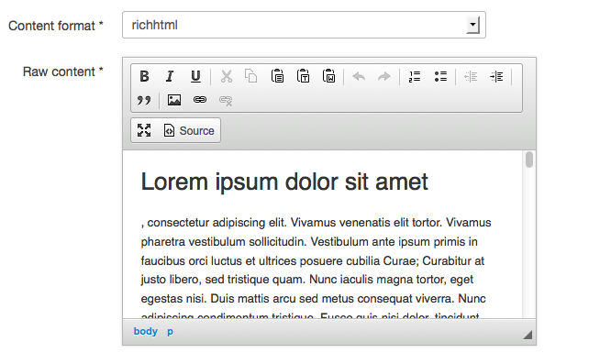
Task: Click the editor vertical scrollbar thumb
Action: [529, 160]
